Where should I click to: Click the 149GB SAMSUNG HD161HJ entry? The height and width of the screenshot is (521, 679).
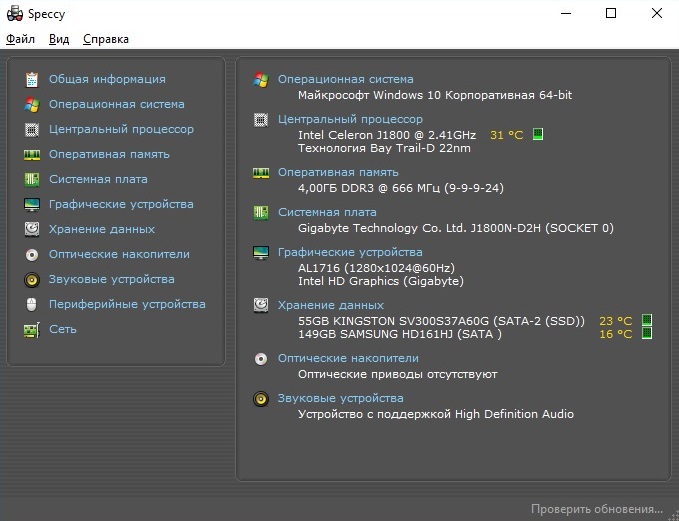(x=400, y=334)
